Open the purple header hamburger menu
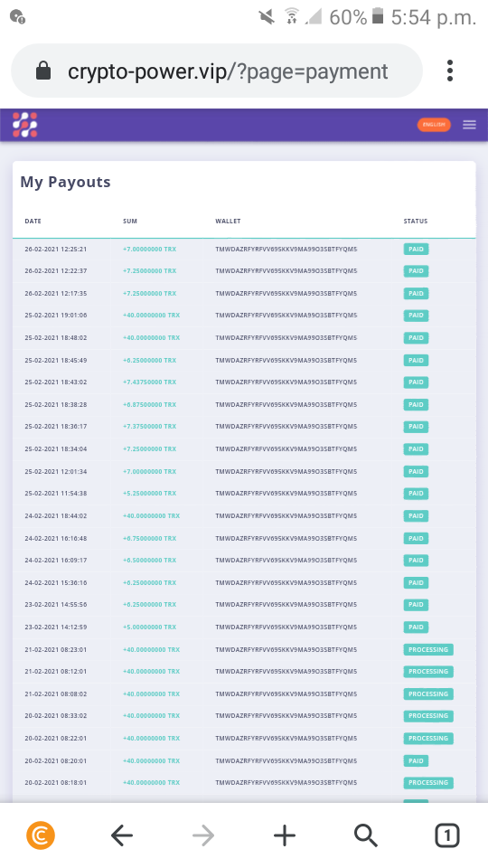The width and height of the screenshot is (488, 868). (x=469, y=125)
